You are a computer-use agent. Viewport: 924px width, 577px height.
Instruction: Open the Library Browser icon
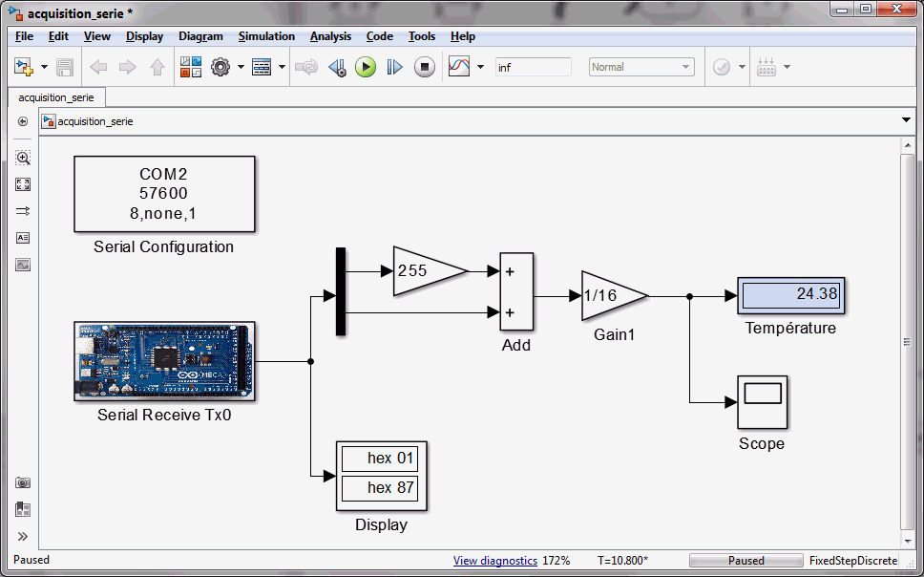point(191,67)
